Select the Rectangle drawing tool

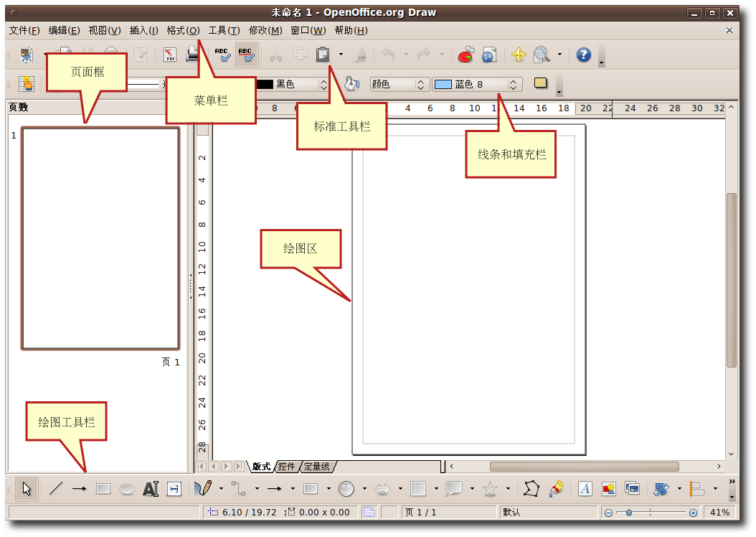point(103,488)
